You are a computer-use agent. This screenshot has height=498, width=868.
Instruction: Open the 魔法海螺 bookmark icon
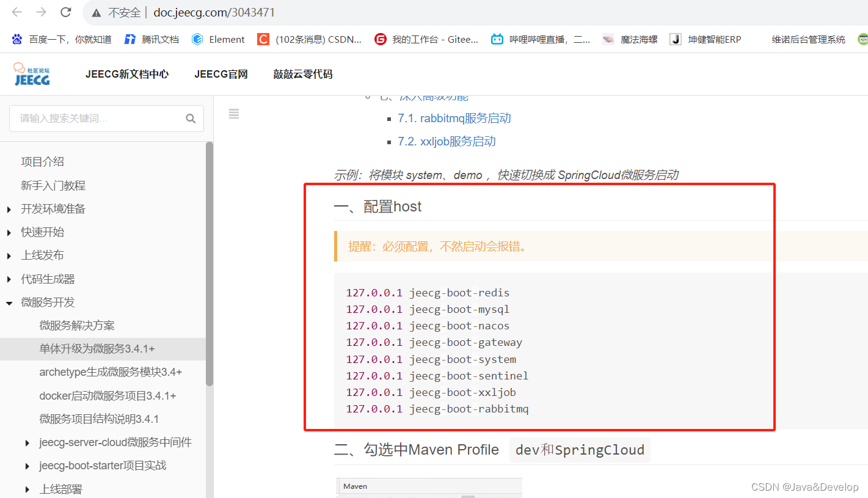[x=608, y=39]
